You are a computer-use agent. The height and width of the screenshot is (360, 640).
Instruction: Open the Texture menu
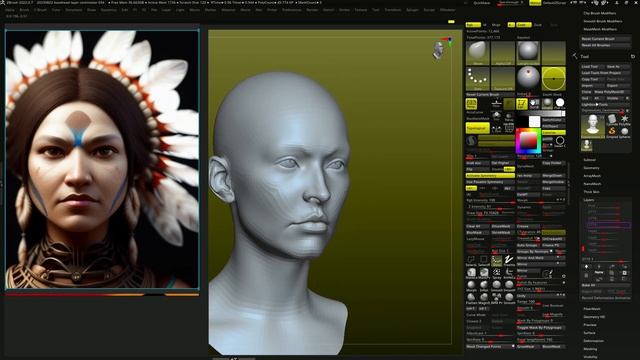click(x=361, y=10)
